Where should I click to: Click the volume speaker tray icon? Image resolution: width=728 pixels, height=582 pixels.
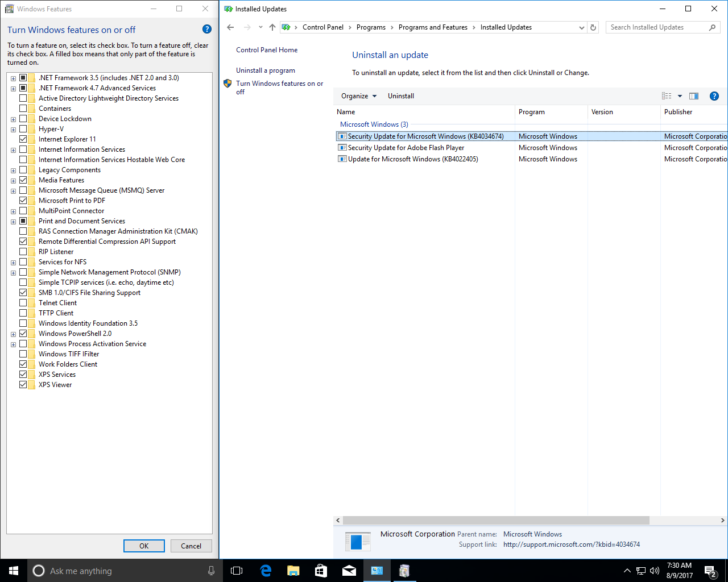pos(655,571)
